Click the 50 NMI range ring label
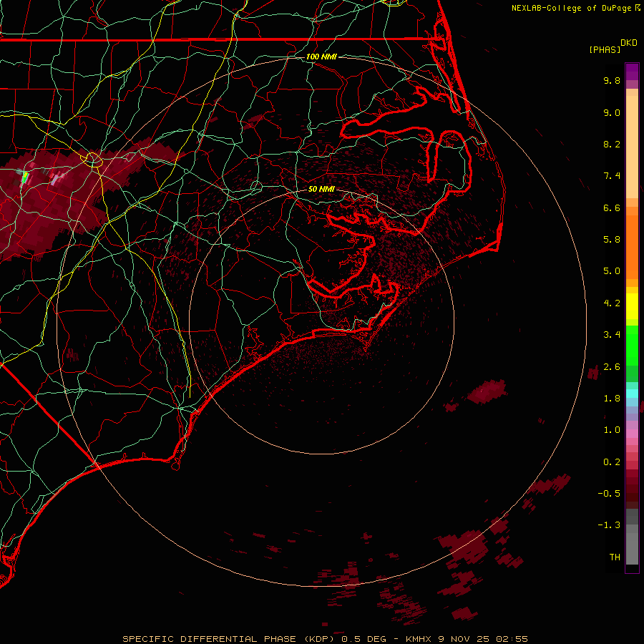The height and width of the screenshot is (644, 644). click(321, 190)
